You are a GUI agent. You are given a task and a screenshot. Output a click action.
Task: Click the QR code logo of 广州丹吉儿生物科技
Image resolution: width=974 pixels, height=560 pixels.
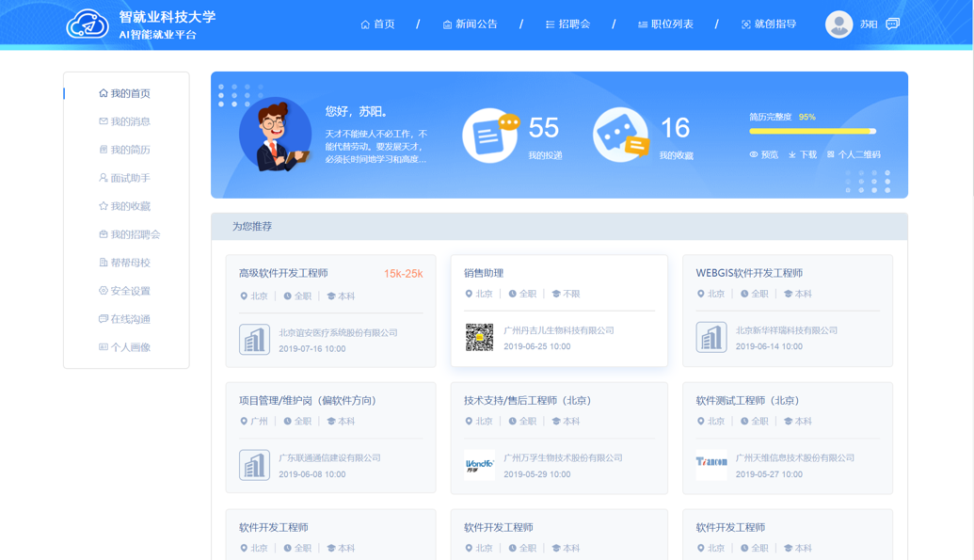click(479, 338)
